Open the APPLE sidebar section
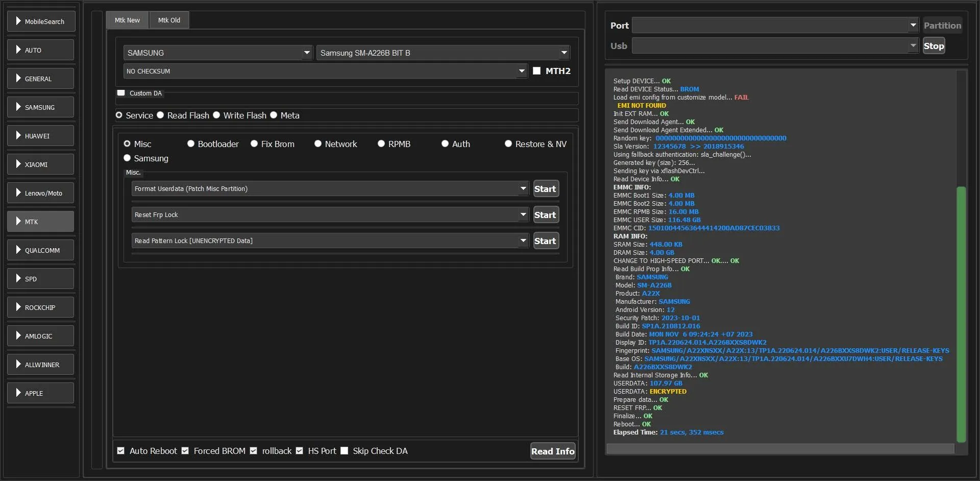 [41, 393]
